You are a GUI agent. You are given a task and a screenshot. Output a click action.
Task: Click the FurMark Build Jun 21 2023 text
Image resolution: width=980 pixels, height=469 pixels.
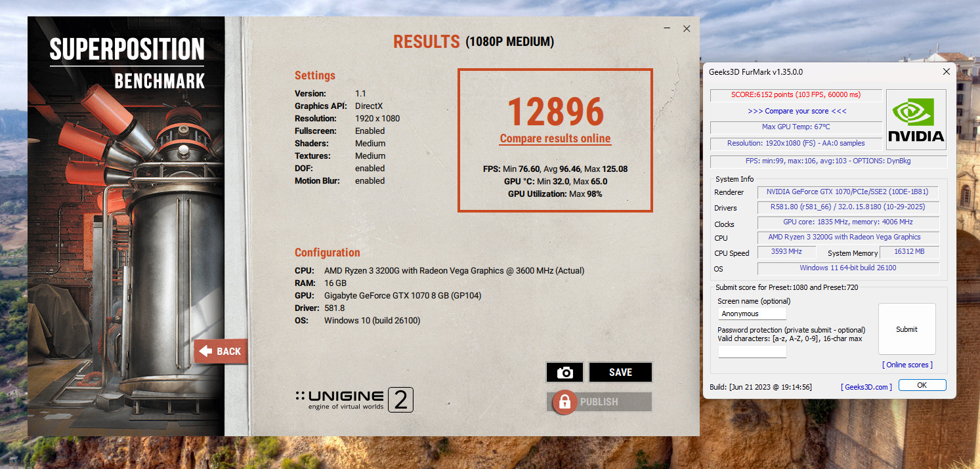[761, 387]
